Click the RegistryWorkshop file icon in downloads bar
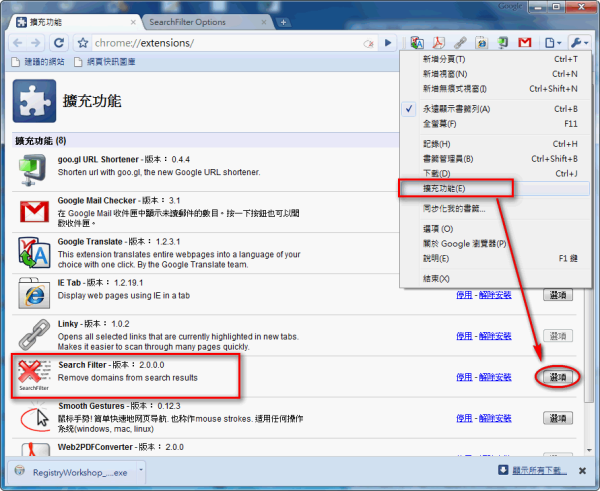This screenshot has height=491, width=600. point(20,470)
